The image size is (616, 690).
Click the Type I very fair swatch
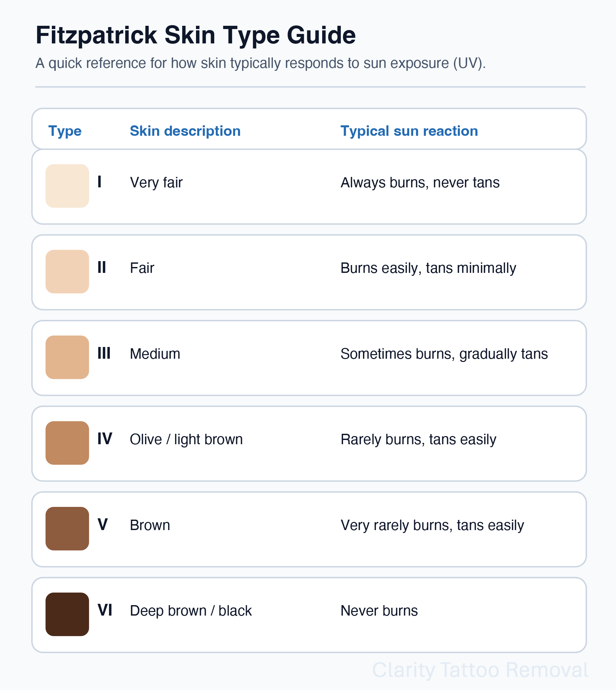point(68,186)
